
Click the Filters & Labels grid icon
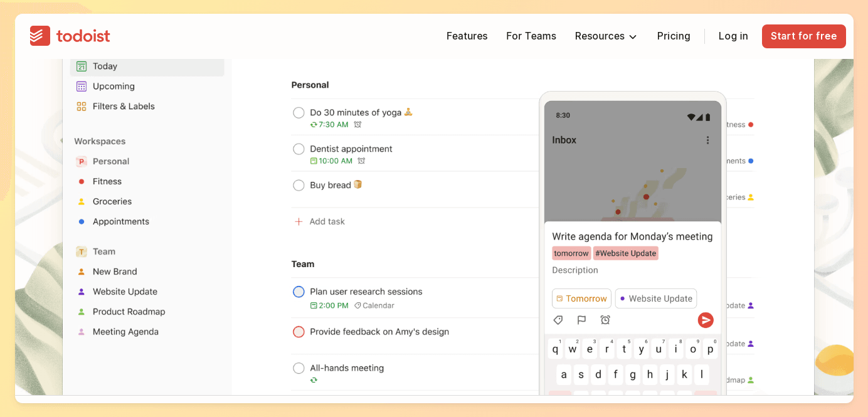click(82, 107)
